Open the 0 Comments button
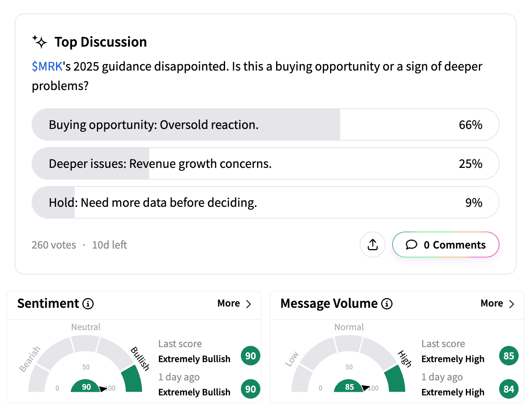 click(446, 245)
